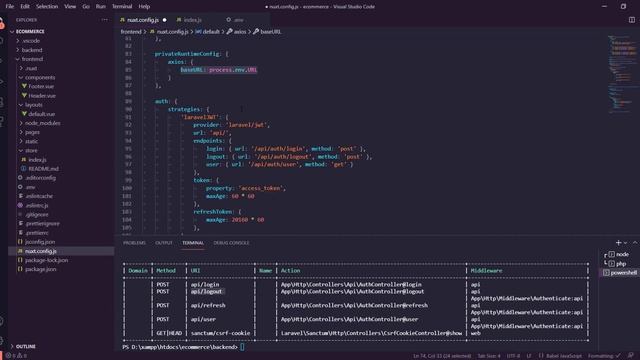This screenshot has height=360, width=640.
Task: Select the powershell terminal
Action: click(x=620, y=273)
